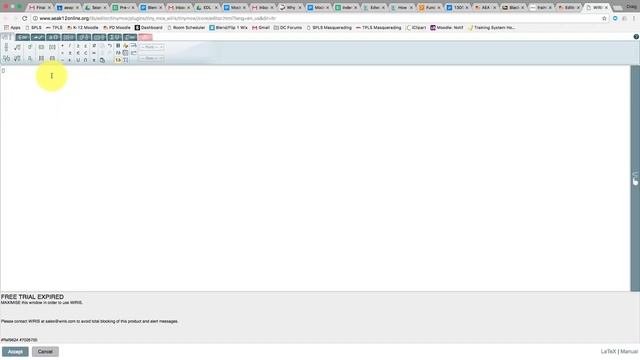Open the Blend/Flip 1 Wix bookmark
The width and height of the screenshot is (640, 360).
tap(228, 28)
